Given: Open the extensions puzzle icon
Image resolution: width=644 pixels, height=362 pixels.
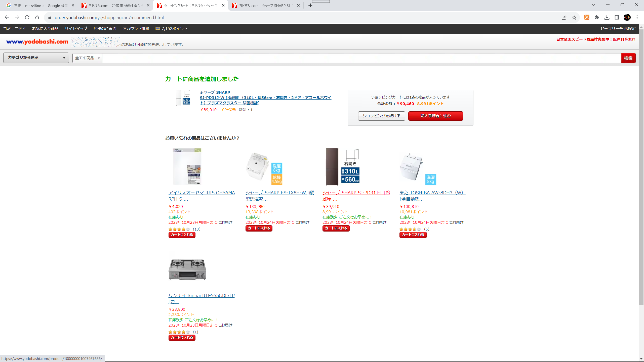Looking at the screenshot, I should pos(597,17).
